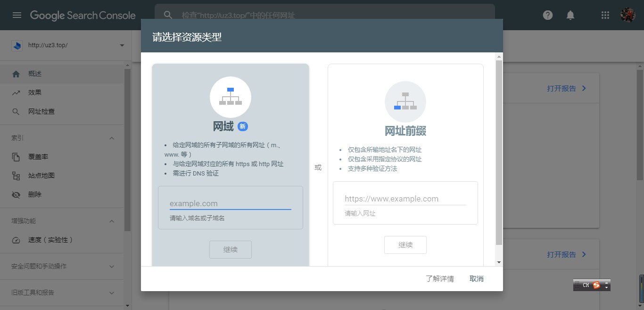
Task: Click the 网址检查 magnifier icon
Action: (16, 112)
